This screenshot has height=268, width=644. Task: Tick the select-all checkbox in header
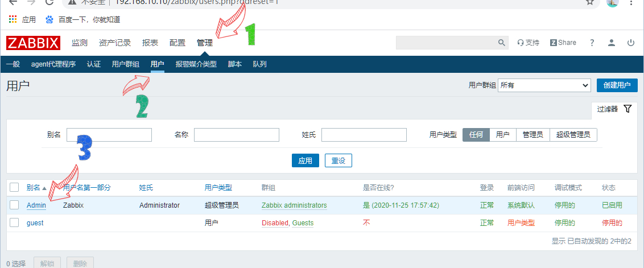[x=14, y=187]
